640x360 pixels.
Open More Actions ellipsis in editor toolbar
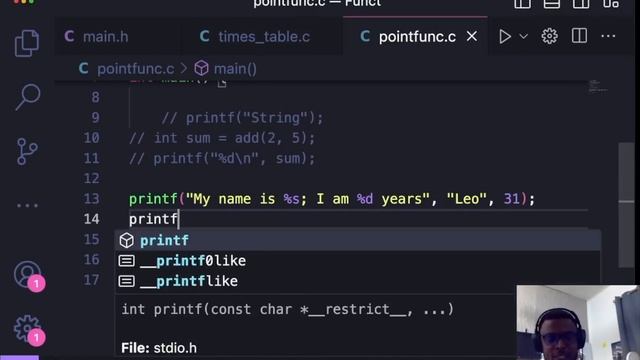click(608, 36)
